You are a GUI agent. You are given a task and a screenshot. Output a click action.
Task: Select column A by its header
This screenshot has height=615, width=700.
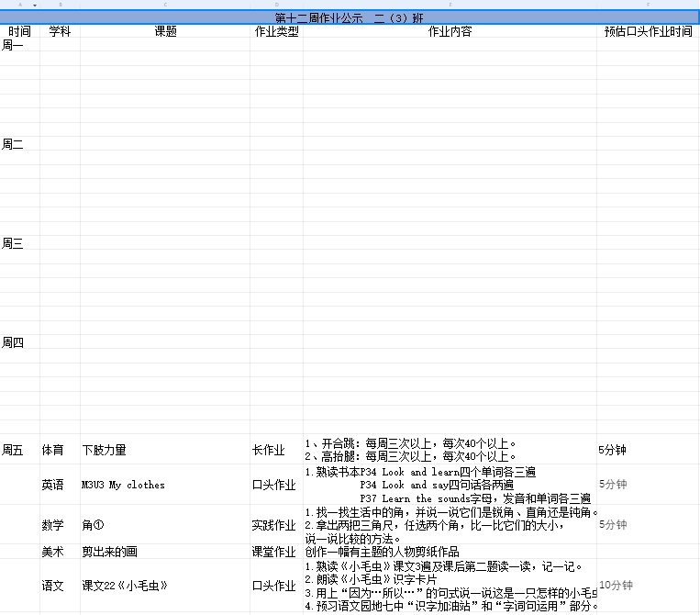[x=19, y=5]
